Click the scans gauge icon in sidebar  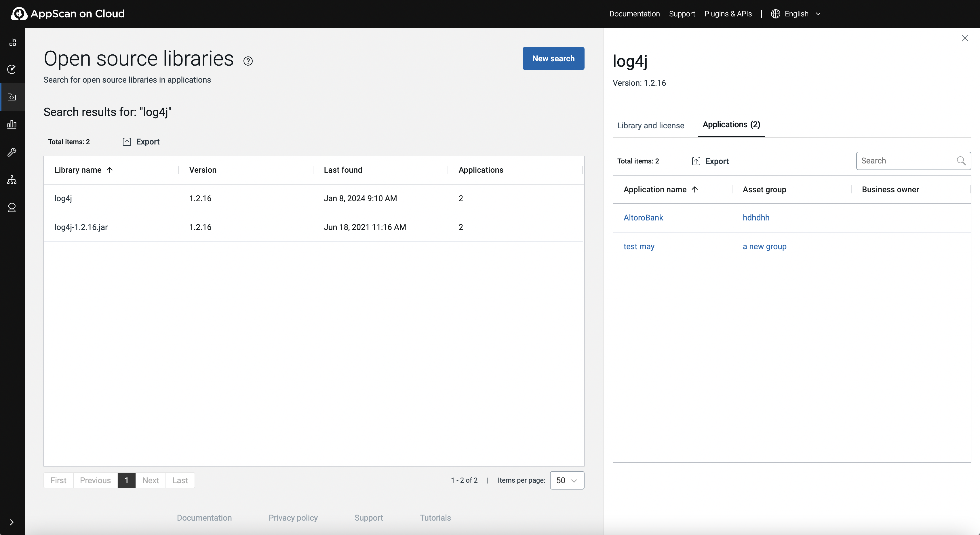coord(12,69)
